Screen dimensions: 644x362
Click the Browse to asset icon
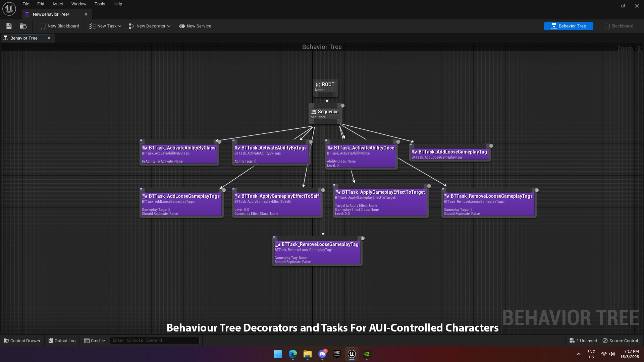(x=23, y=26)
